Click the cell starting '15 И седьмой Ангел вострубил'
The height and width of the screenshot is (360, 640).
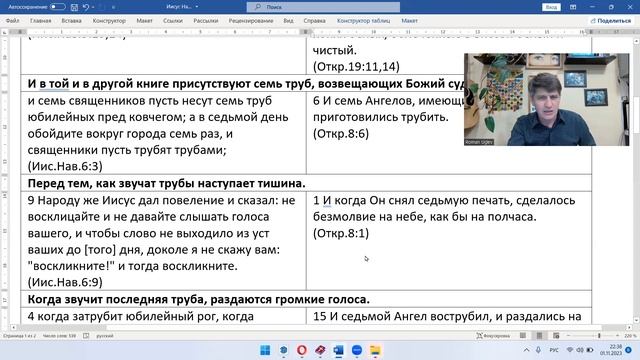[449, 316]
